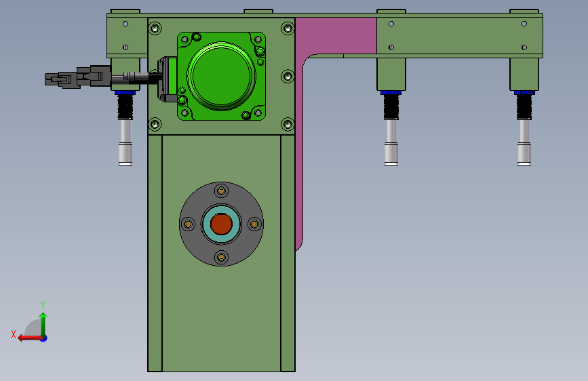Select the red shaft center in the flange

(221, 224)
